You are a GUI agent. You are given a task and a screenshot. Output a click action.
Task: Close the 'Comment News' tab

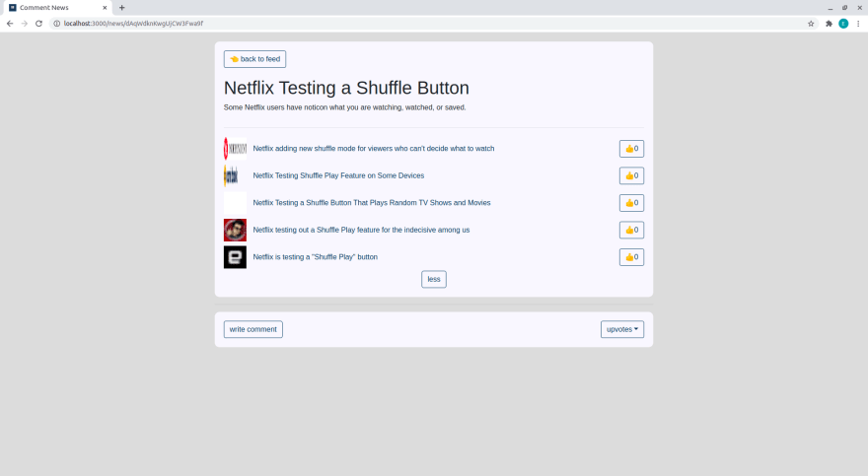(105, 8)
